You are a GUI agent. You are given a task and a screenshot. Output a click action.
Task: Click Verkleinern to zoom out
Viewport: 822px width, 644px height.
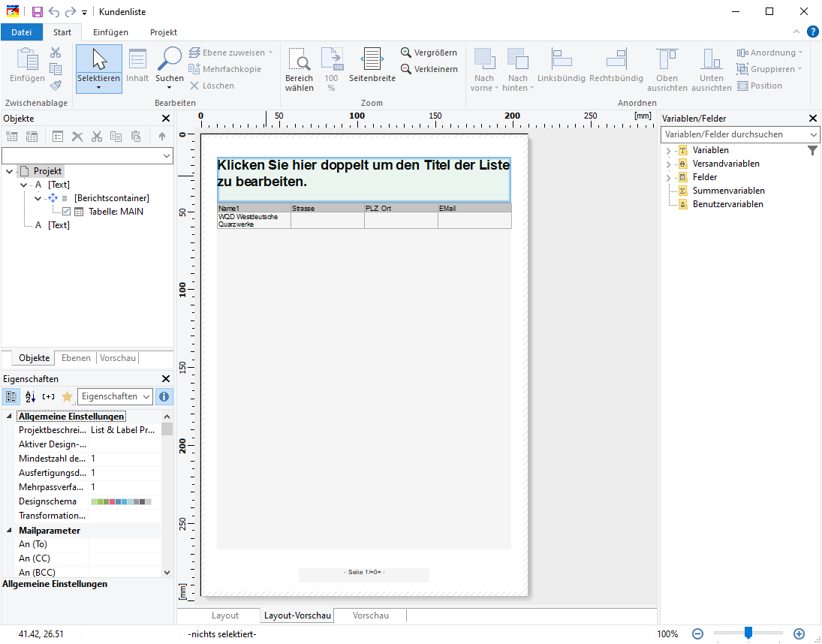tap(429, 68)
